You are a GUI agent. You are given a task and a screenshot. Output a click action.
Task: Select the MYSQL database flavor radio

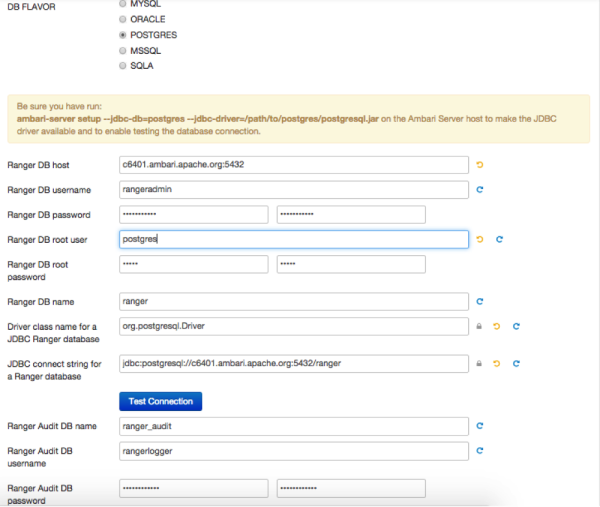[x=122, y=4]
